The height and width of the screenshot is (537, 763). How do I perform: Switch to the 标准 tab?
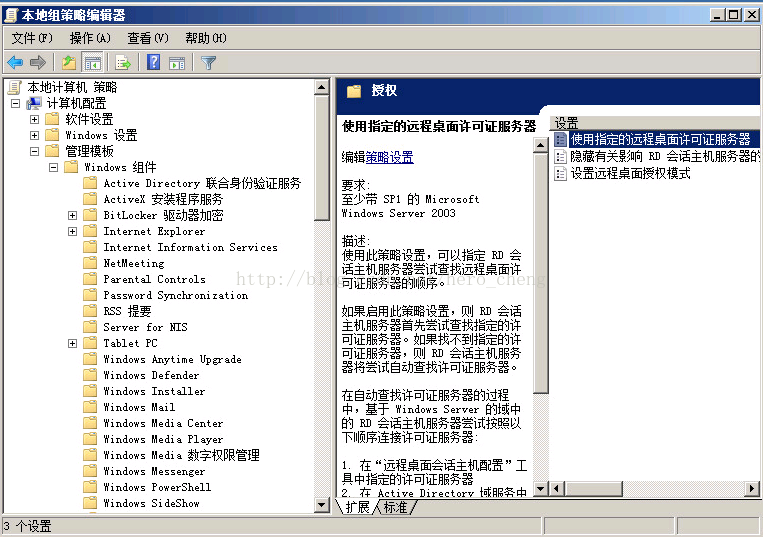tap(395, 507)
